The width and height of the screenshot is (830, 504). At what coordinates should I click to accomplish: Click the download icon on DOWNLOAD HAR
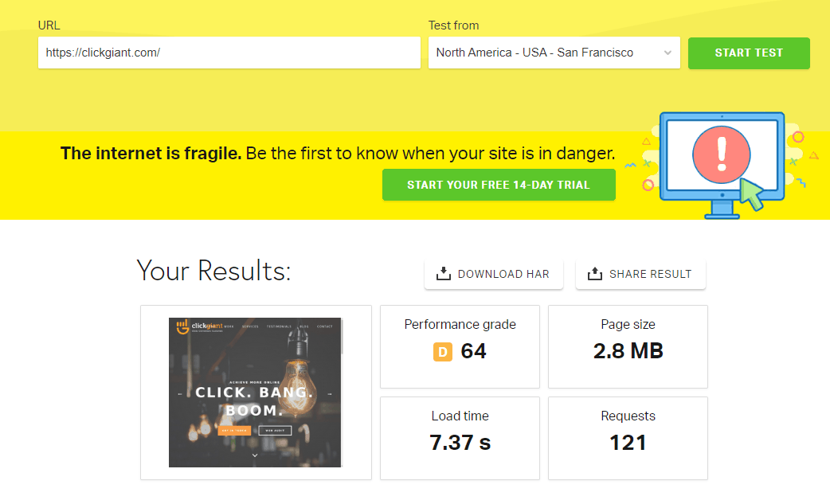[x=440, y=273]
